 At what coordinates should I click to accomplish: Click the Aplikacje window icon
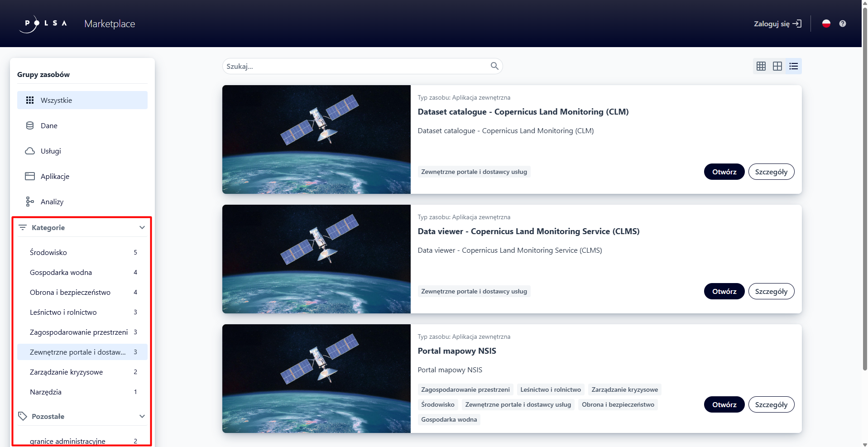[30, 176]
